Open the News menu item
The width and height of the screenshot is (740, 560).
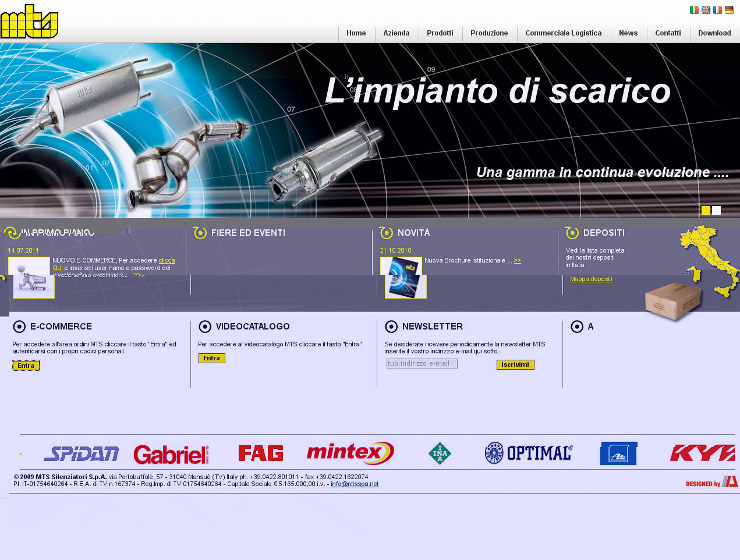(x=628, y=33)
